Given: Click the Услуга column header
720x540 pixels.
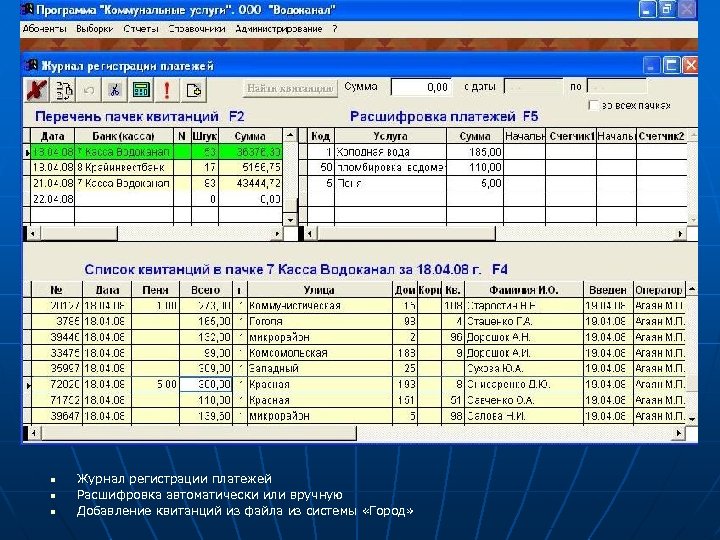Looking at the screenshot, I should [x=390, y=136].
